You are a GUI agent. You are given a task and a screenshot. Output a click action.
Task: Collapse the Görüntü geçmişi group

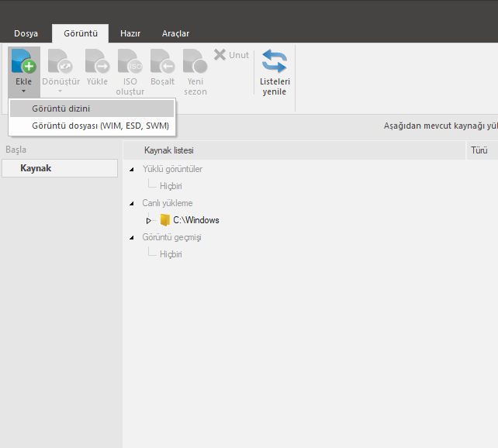132,238
